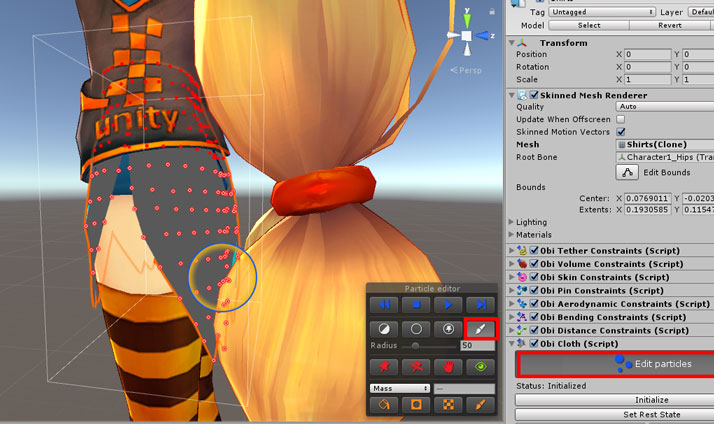Screen dimensions: 714x424
Task: Click the orange square-circle icon
Action: click(416, 404)
